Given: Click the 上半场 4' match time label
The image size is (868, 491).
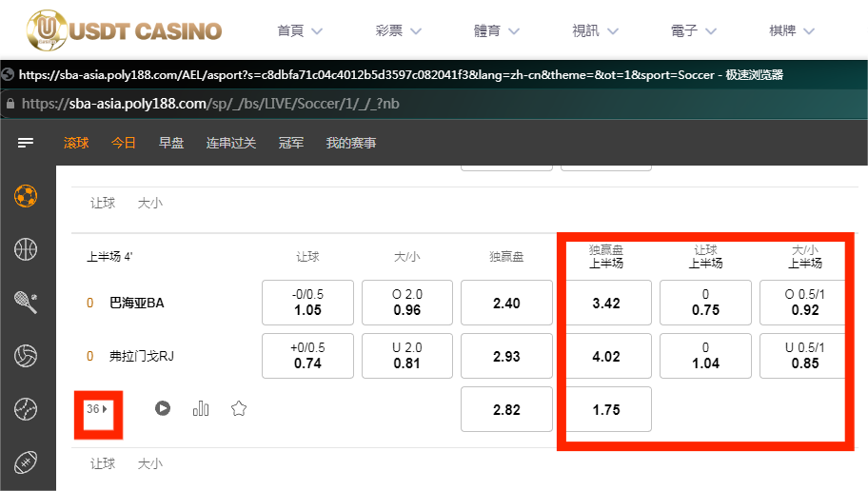Looking at the screenshot, I should pyautogui.click(x=109, y=256).
